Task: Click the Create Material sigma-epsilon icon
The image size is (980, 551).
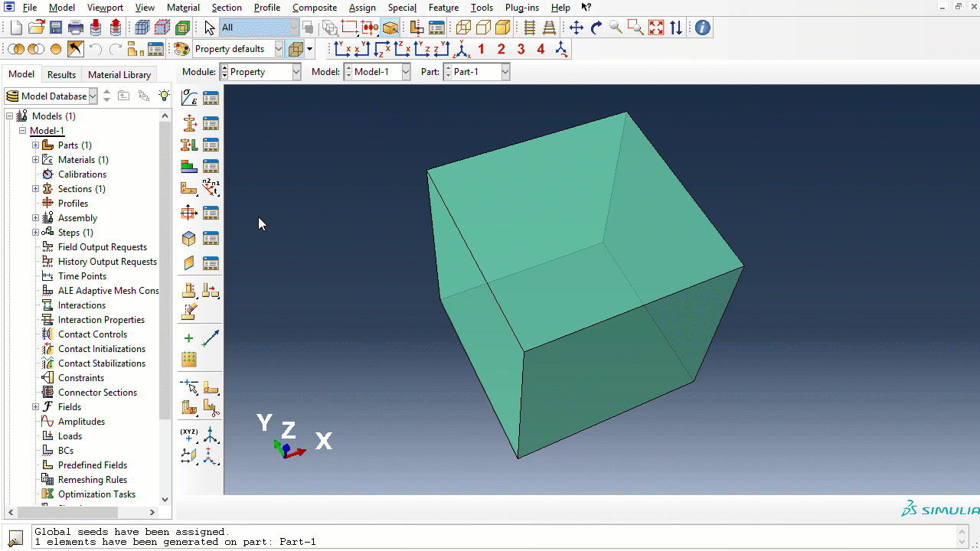Action: pyautogui.click(x=189, y=98)
